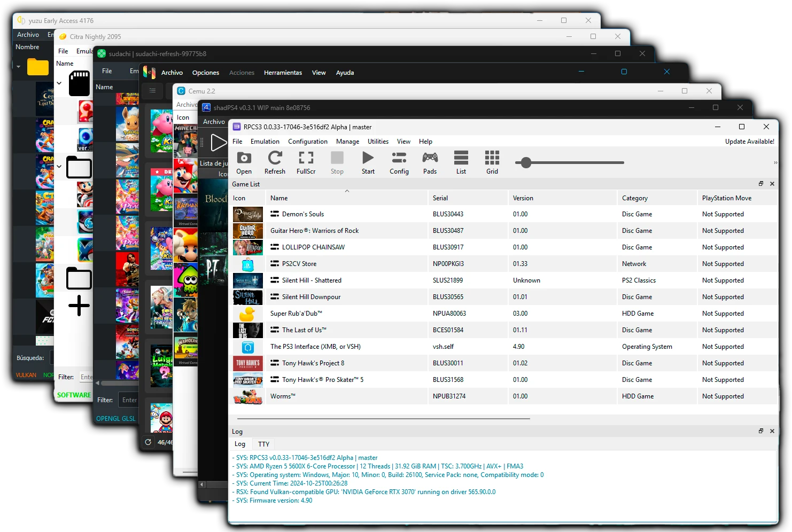Image resolution: width=792 pixels, height=532 pixels.
Task: Click Guitar Hero Warriors of Rock thumbnail
Action: point(248,231)
